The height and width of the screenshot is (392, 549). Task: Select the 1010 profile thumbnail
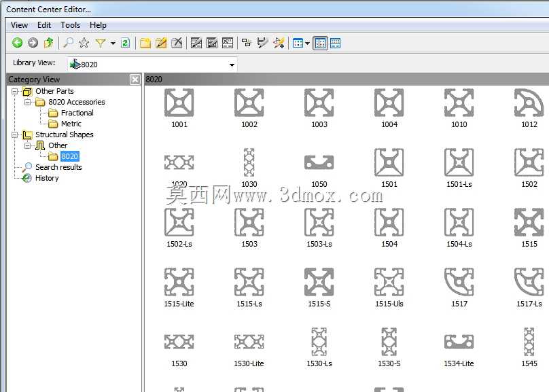[x=459, y=103]
